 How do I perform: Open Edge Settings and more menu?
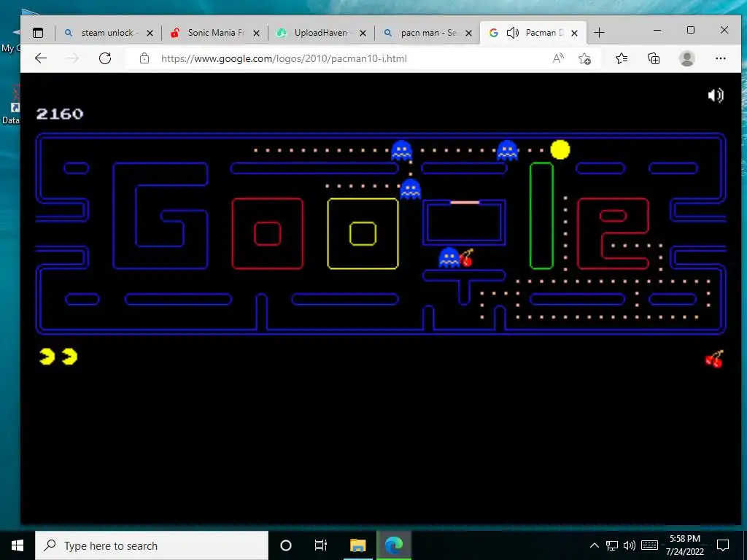click(x=720, y=58)
